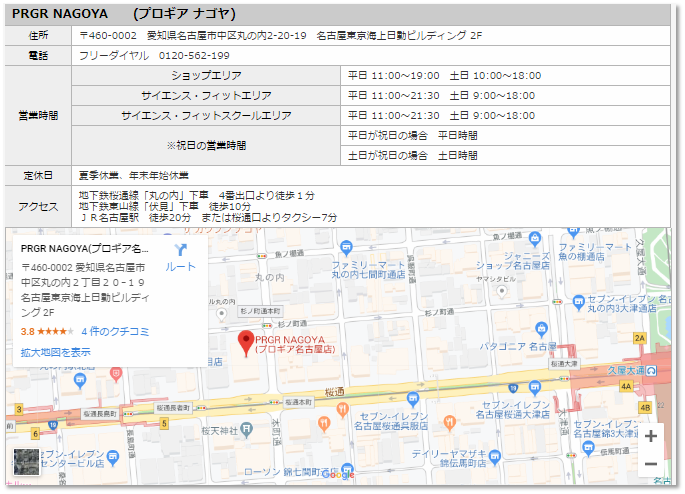Click ジャニーズショップ名古屋店 shopping icon

535,239
